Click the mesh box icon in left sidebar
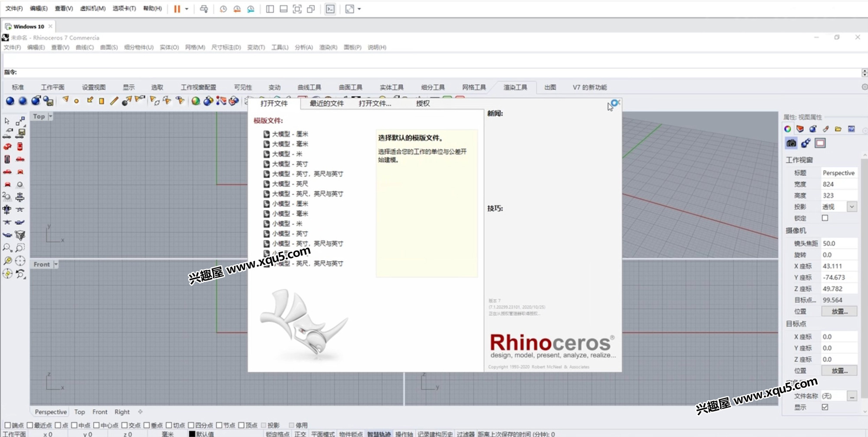The image size is (868, 437). (x=20, y=235)
